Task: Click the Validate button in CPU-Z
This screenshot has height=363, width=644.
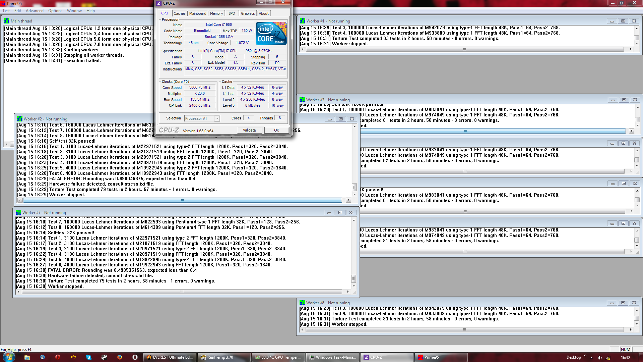Action: [249, 131]
